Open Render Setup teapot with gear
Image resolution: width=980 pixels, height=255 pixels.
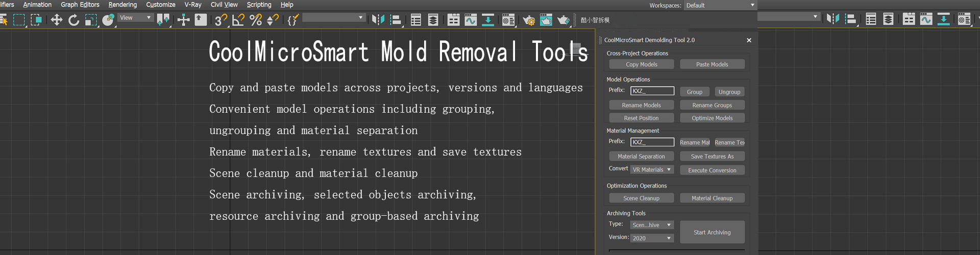click(529, 20)
